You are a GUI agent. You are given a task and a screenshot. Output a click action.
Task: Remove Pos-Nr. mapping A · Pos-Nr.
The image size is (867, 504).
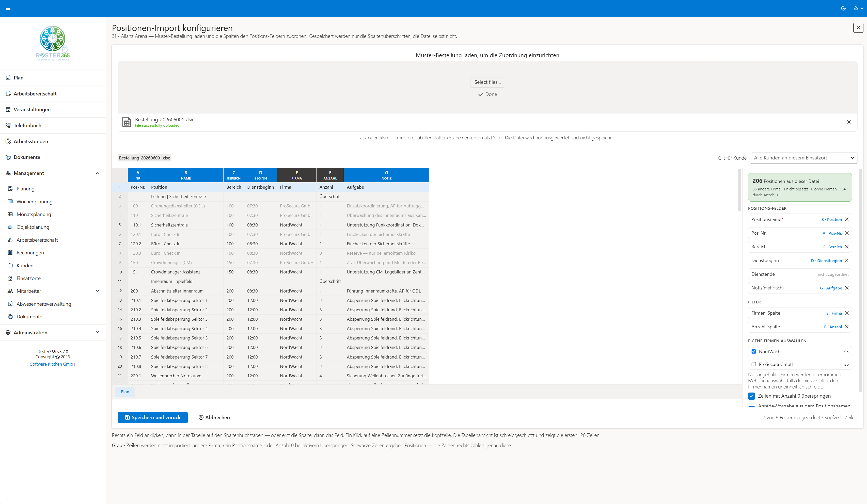(847, 233)
